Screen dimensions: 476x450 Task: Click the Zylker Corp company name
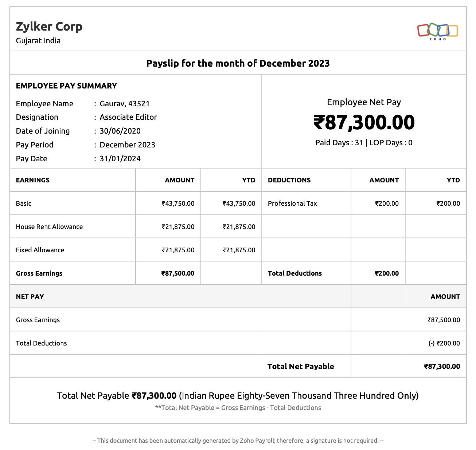click(49, 27)
